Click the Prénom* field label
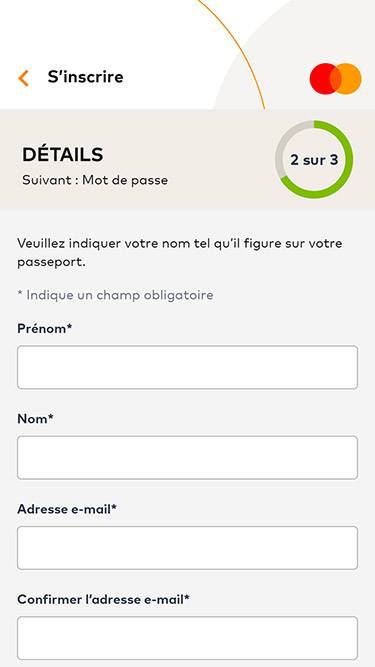Screen dimensions: 375x667 coord(45,328)
